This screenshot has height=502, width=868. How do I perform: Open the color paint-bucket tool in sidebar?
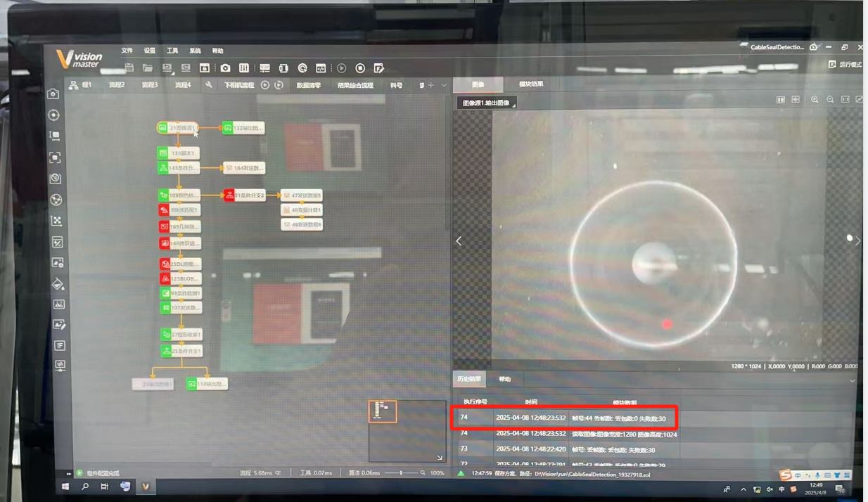click(x=58, y=283)
